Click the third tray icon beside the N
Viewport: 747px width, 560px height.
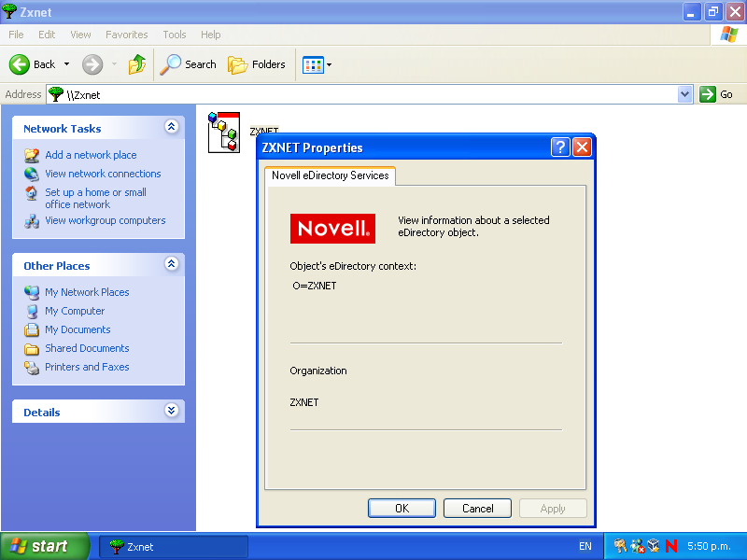click(x=655, y=546)
